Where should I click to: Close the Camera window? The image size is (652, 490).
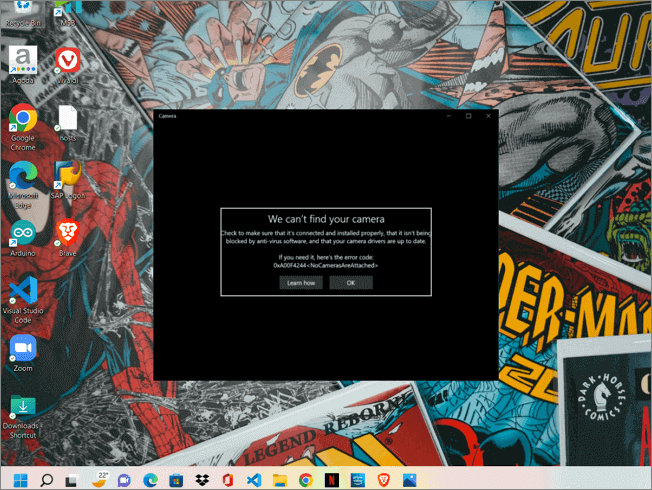(x=489, y=116)
